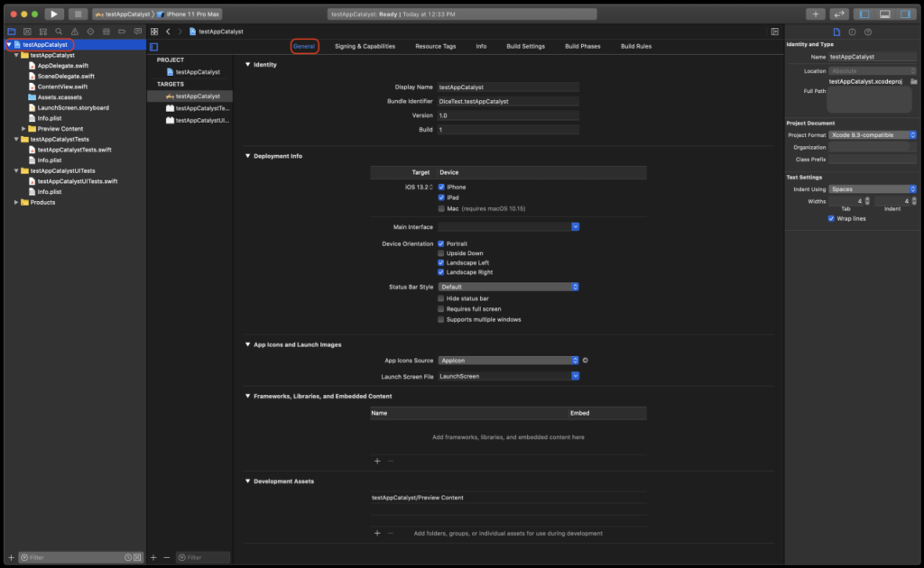Collapse the Deployment Info section
This screenshot has height=568, width=924.
[247, 156]
